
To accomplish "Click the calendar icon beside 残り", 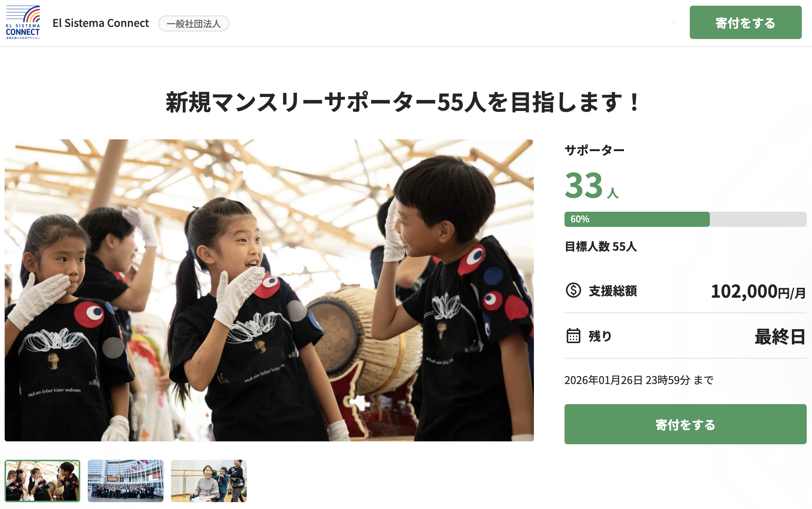I will (x=573, y=336).
